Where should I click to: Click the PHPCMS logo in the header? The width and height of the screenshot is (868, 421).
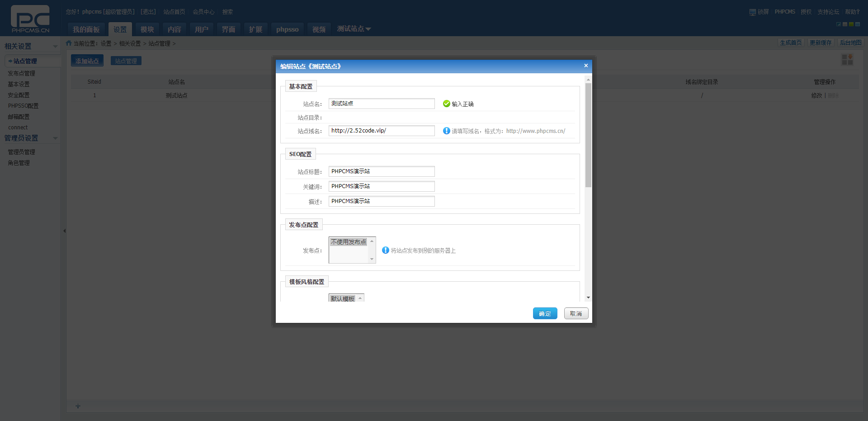click(30, 19)
